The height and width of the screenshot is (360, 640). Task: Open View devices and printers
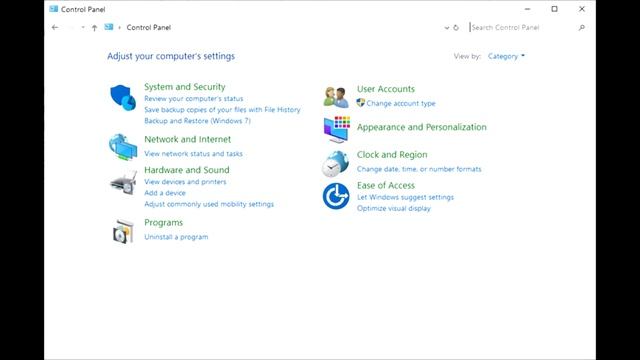pyautogui.click(x=185, y=182)
